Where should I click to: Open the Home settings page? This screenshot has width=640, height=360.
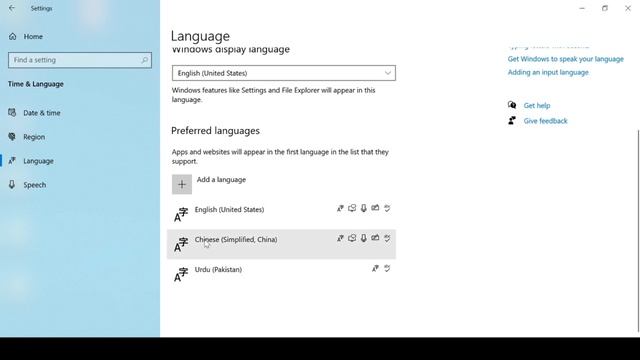tap(33, 36)
